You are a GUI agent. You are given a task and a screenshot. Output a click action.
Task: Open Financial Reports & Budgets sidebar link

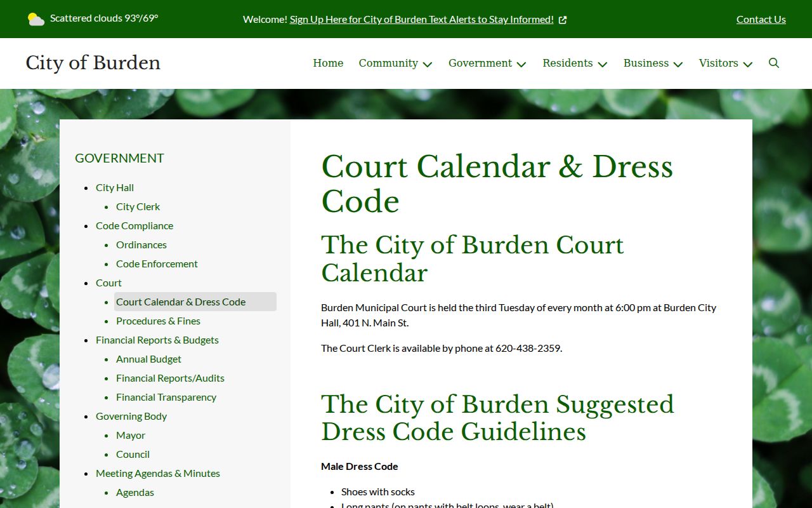(x=157, y=340)
